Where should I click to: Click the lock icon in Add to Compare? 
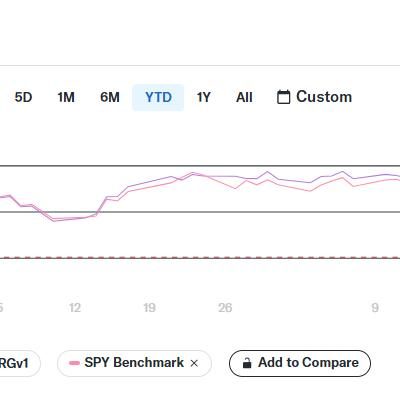click(x=247, y=363)
